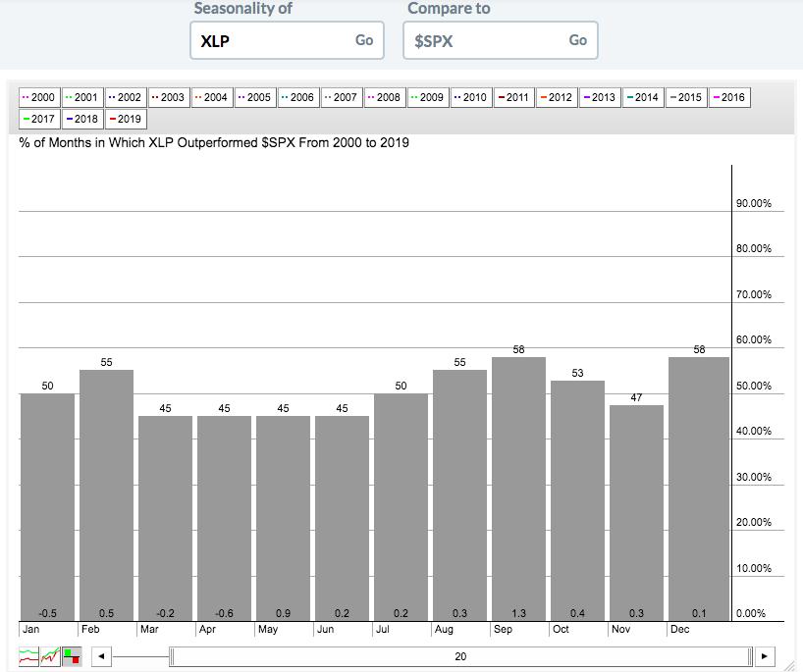
Task: Select the November bar
Action: point(636,513)
